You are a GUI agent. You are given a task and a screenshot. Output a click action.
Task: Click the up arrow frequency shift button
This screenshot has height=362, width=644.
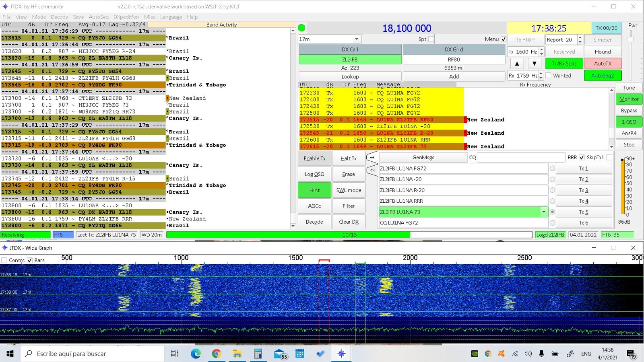pyautogui.click(x=517, y=64)
